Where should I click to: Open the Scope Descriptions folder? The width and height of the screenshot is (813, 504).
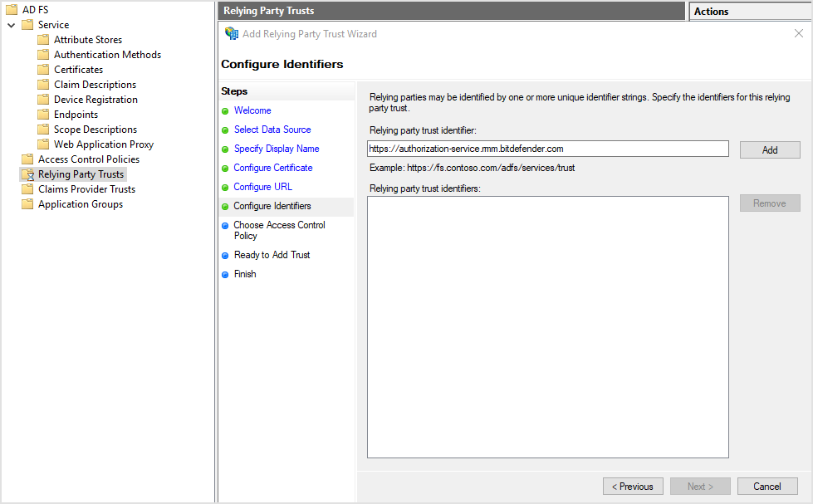(x=94, y=129)
